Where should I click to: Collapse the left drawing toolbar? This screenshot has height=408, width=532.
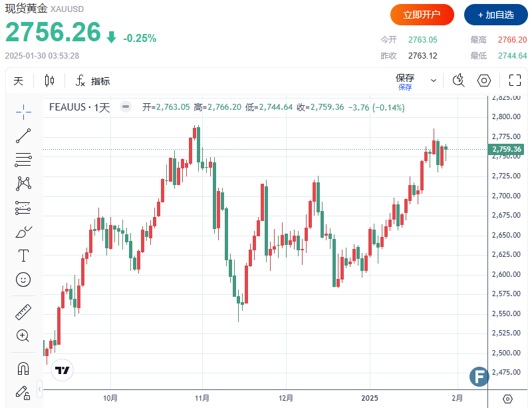click(40, 387)
